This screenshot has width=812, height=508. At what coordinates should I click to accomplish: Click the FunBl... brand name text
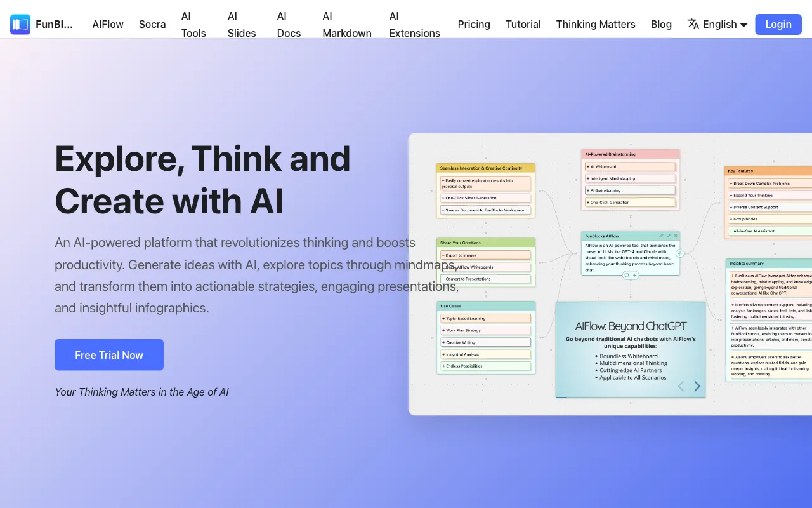pyautogui.click(x=54, y=25)
